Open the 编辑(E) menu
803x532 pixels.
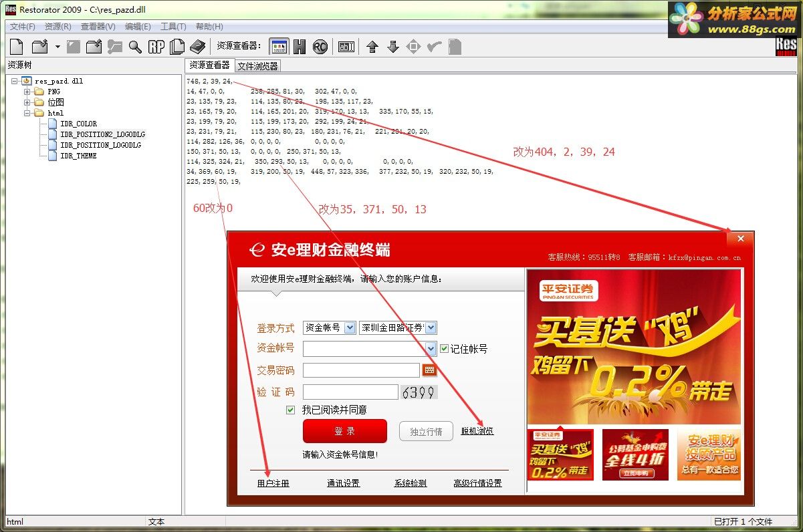click(138, 27)
